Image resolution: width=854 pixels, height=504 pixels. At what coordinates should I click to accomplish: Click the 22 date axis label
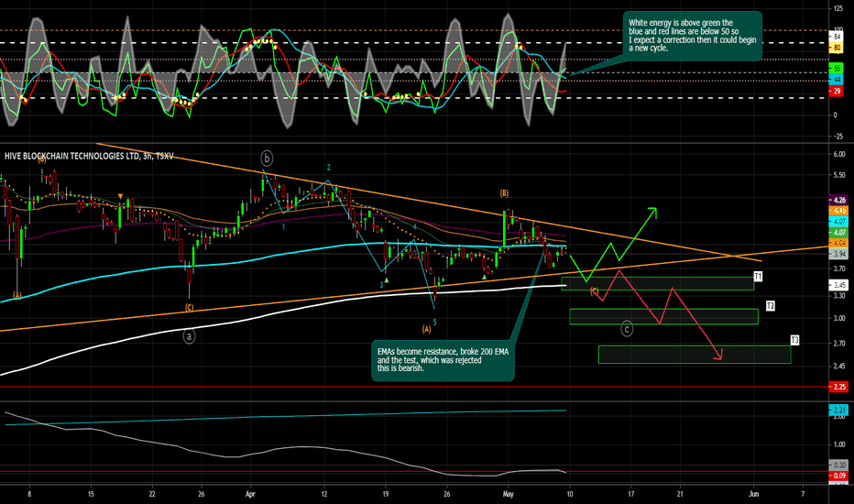(x=152, y=494)
